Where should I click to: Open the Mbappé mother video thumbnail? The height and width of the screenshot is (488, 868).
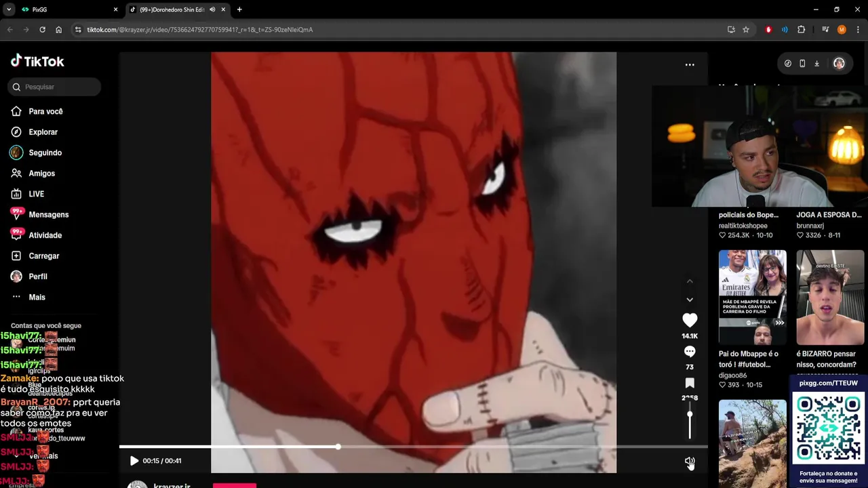(x=753, y=297)
